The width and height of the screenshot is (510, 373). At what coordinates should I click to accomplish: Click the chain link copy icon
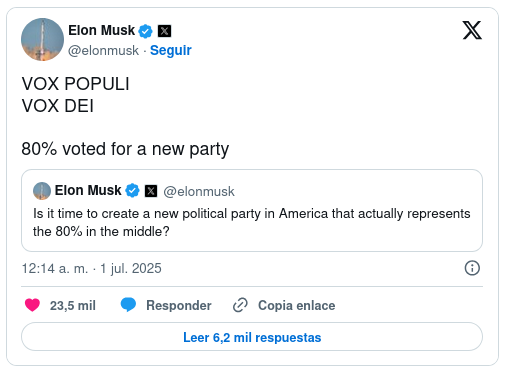pos(240,305)
